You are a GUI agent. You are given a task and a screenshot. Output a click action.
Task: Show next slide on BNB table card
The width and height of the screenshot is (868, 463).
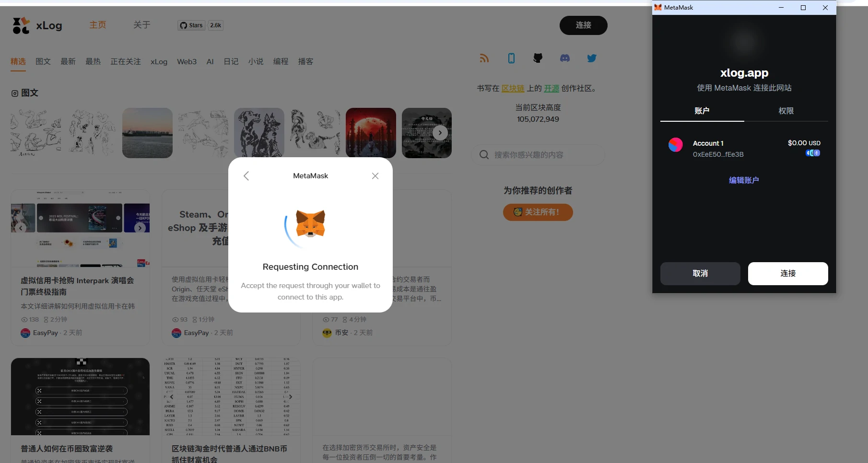click(290, 397)
